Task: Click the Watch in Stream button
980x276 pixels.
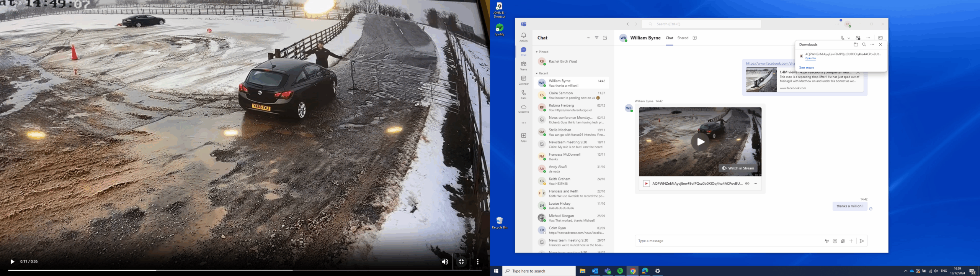Action: (738, 168)
